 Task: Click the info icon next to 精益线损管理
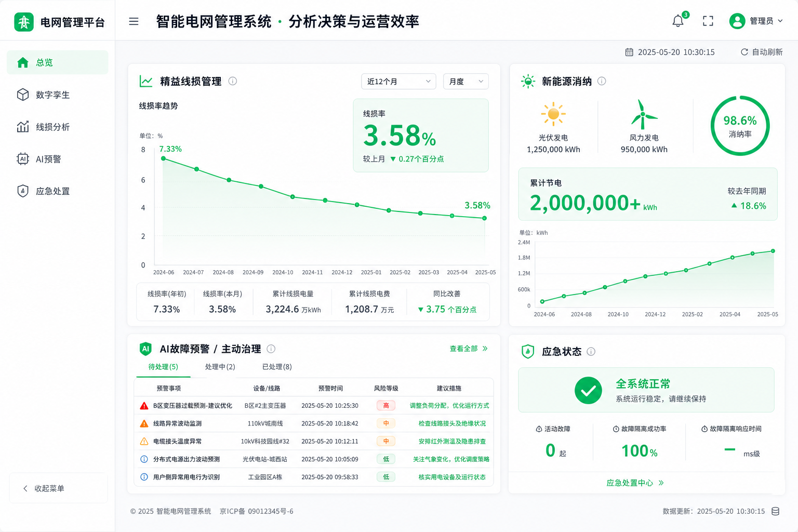(x=233, y=81)
